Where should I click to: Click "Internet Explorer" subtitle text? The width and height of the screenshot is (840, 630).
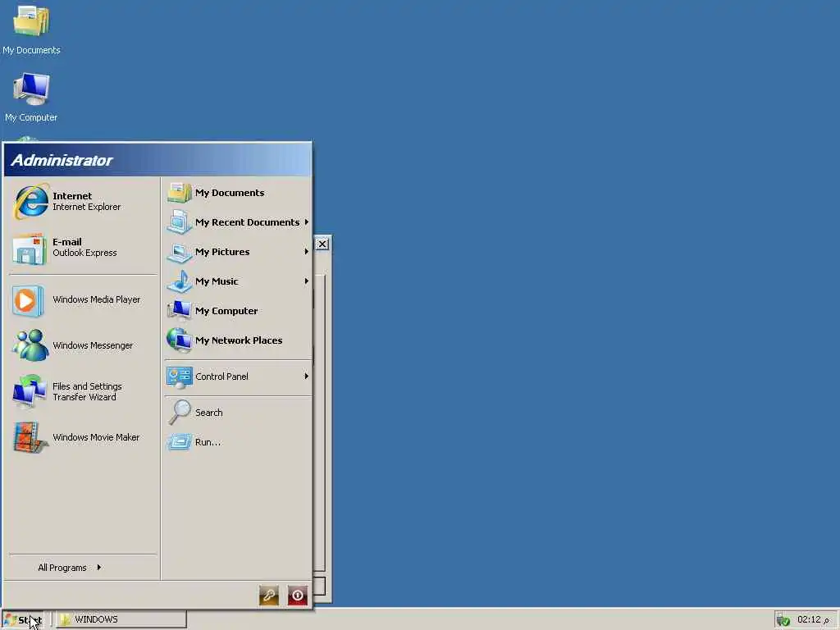87,207
